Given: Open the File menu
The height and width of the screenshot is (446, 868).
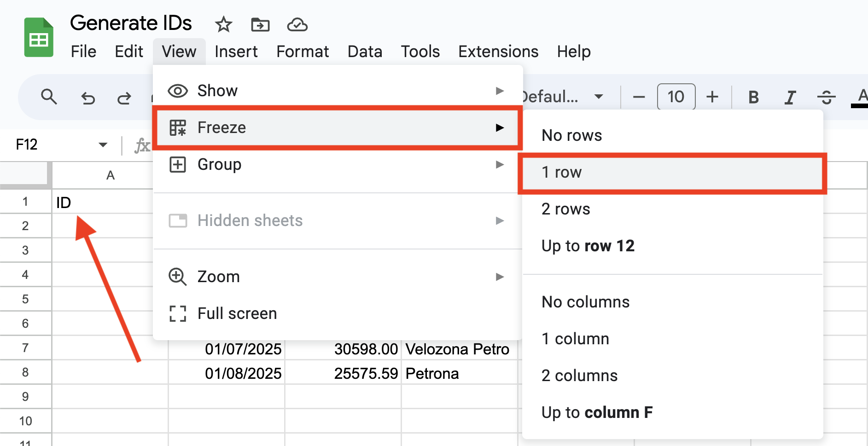Looking at the screenshot, I should point(83,52).
